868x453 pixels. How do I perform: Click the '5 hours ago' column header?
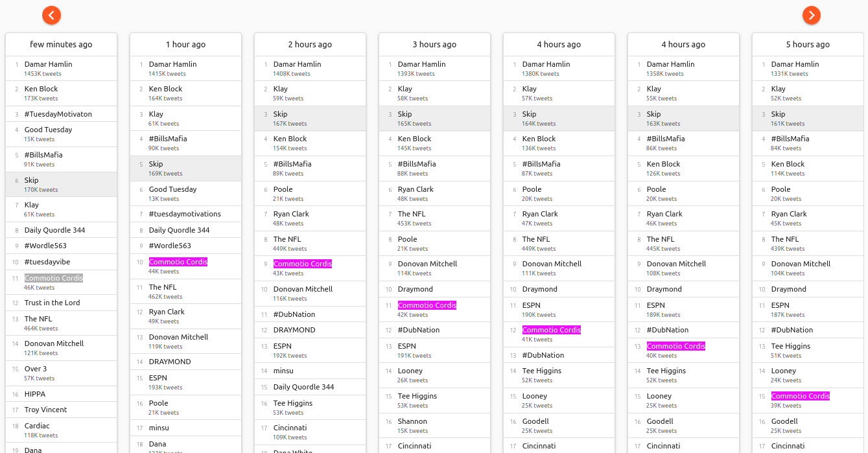coord(808,45)
